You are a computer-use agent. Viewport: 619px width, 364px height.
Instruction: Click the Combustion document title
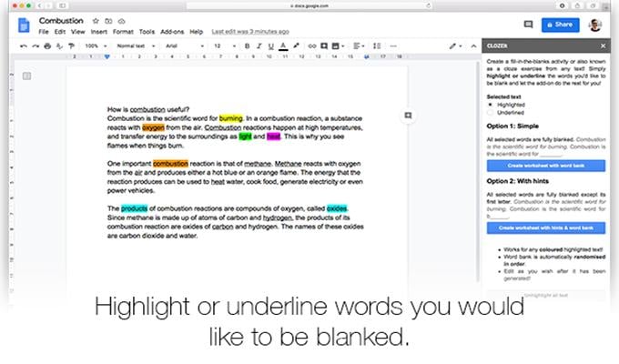click(x=61, y=21)
